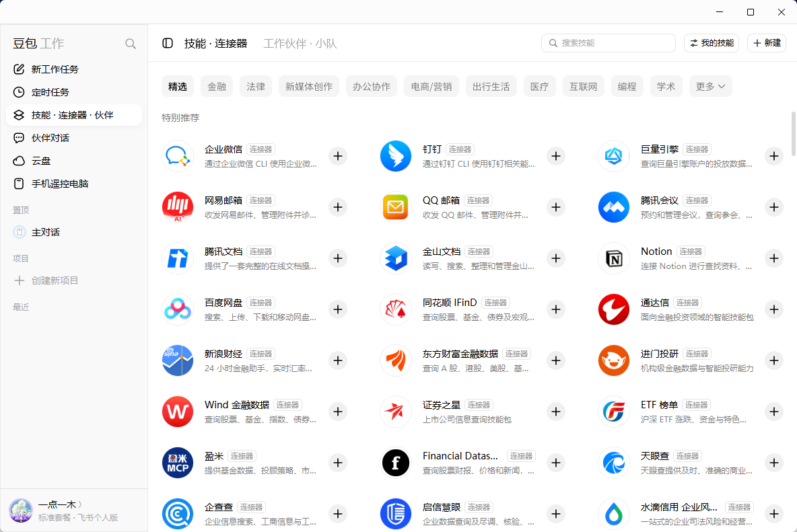Viewport: 797px width, 532px height.
Task: Click the 巨量引擎 connector logo
Action: point(613,156)
